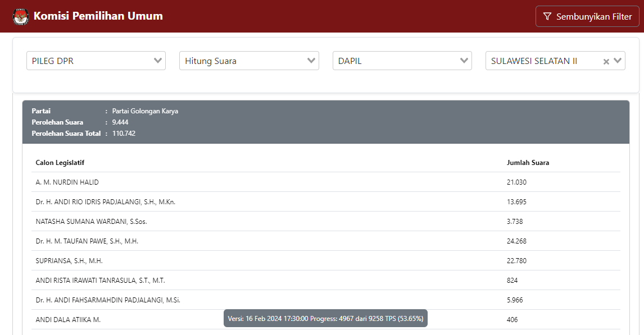The height and width of the screenshot is (335, 644).
Task: Click the Partai Golongan Karya header text
Action: tap(145, 111)
